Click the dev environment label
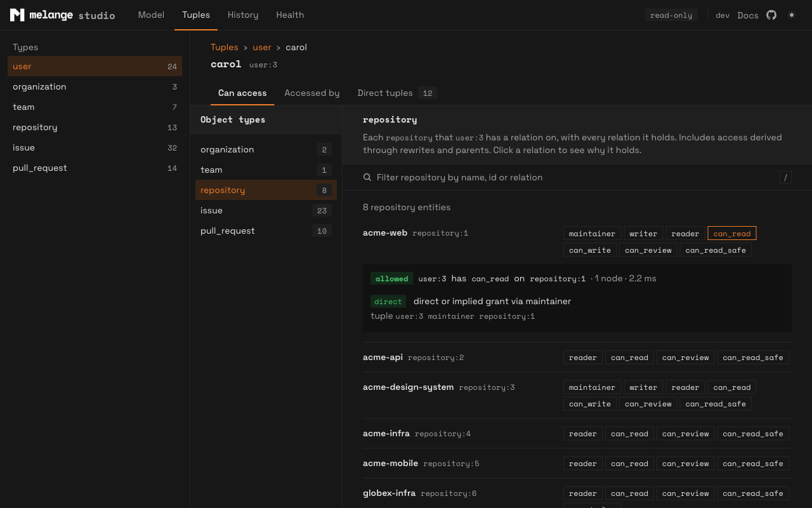Viewport: 812px width, 508px height. point(723,15)
